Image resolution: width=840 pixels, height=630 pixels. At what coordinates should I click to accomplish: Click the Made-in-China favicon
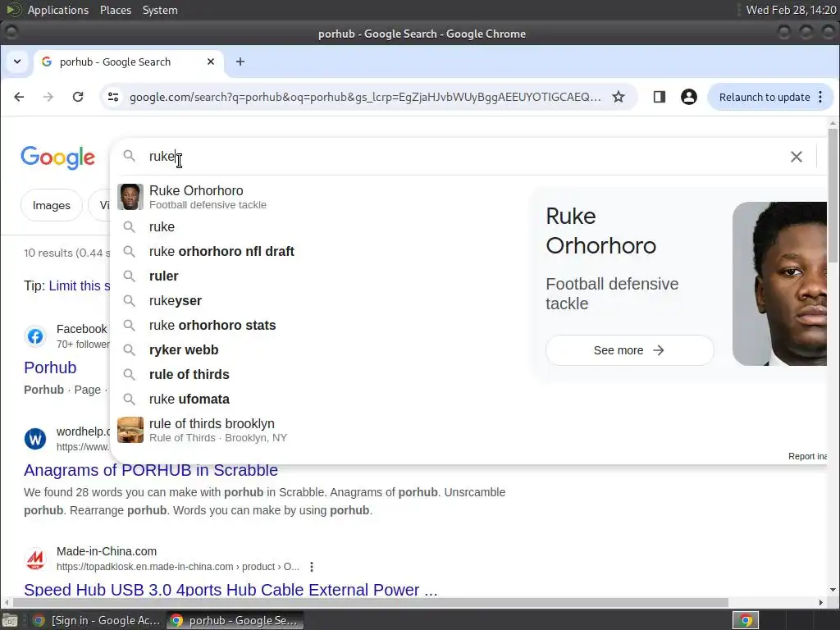35,559
